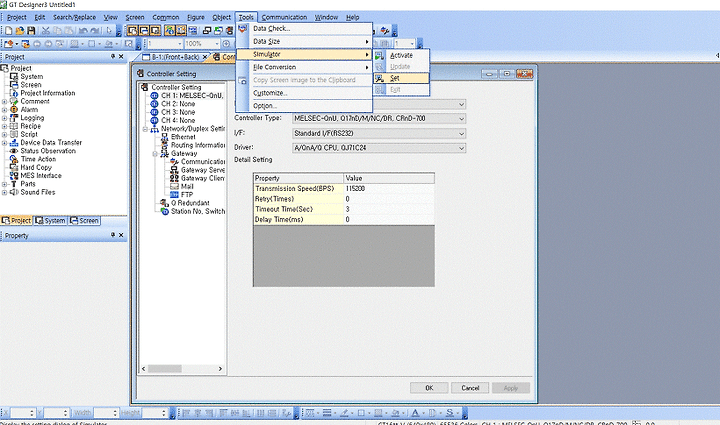Click the text color A icon
This screenshot has width=720, height=425.
tap(415, 413)
